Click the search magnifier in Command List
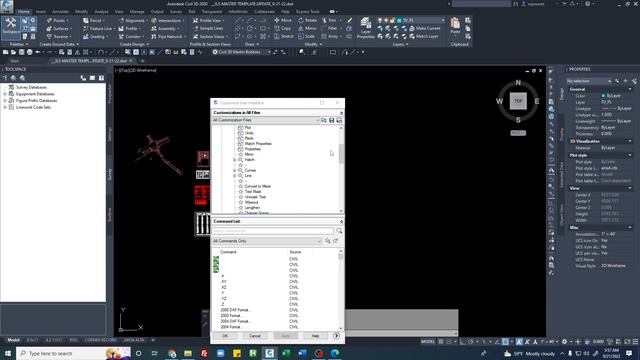The height and width of the screenshot is (360, 640). tap(339, 231)
